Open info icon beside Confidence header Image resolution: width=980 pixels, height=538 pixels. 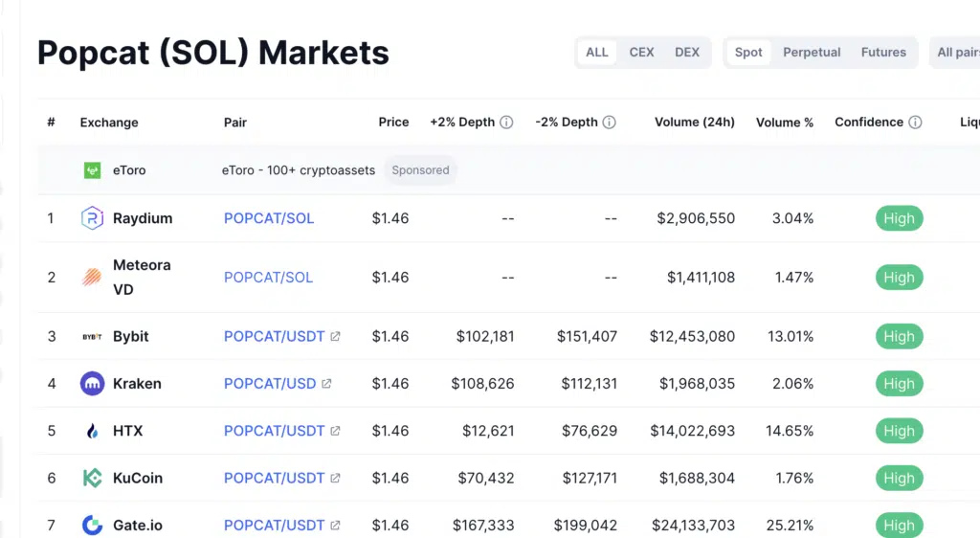point(915,122)
